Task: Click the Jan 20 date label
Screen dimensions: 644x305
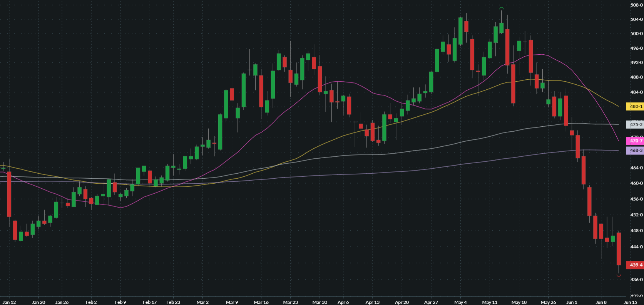Action: [38, 302]
